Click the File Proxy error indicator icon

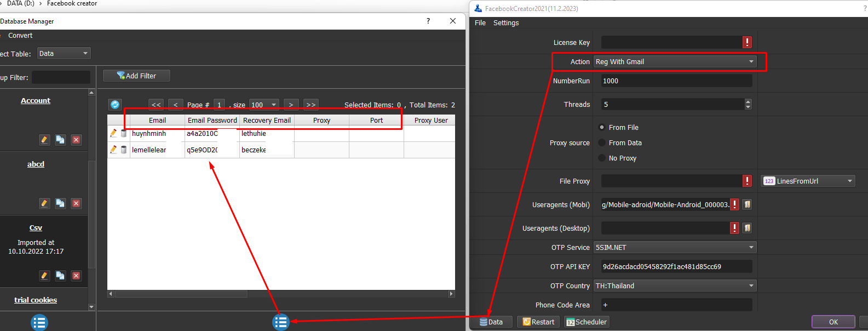tap(747, 181)
